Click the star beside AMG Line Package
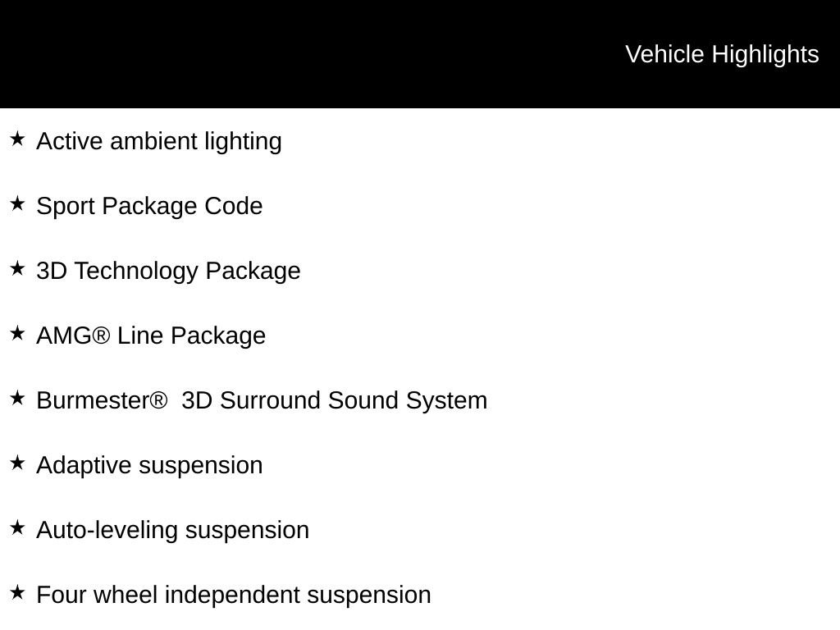This screenshot has height=630, width=840. point(18,333)
